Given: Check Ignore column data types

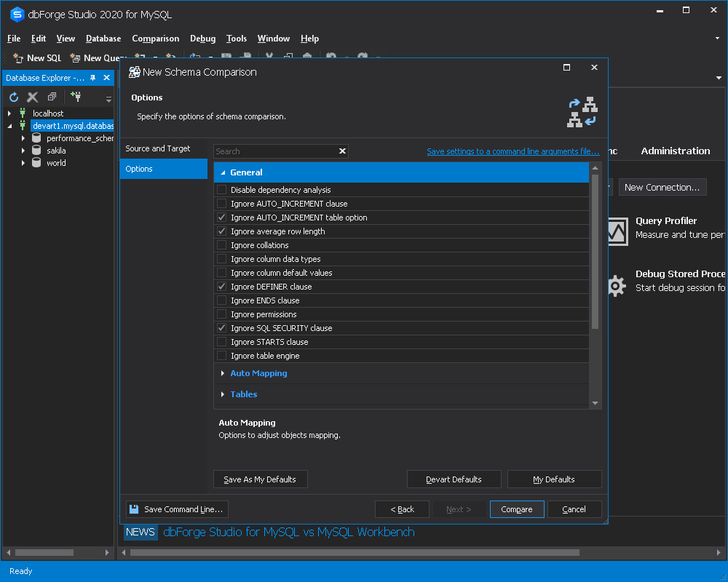Looking at the screenshot, I should (x=222, y=258).
